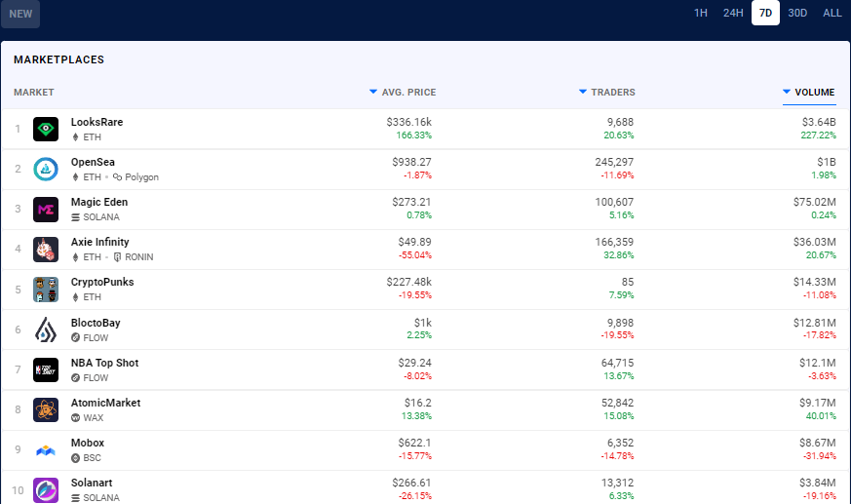
Task: Click the SOLANA chain icon under Magic Eden
Action: [75, 217]
